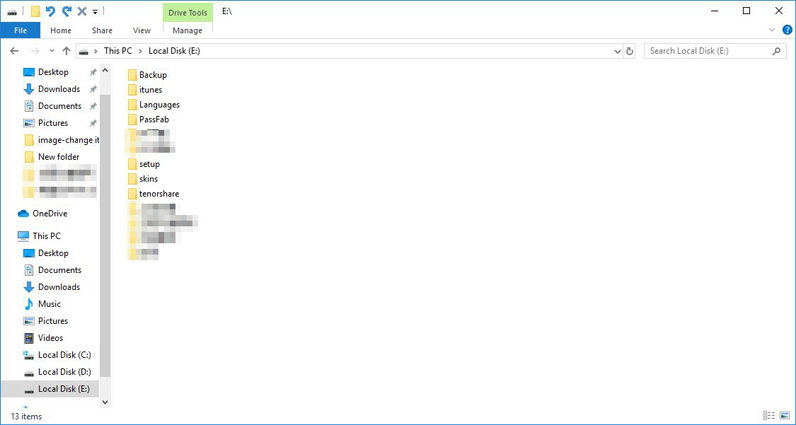This screenshot has width=796, height=425.
Task: Click the blue Help question mark icon
Action: (x=786, y=31)
